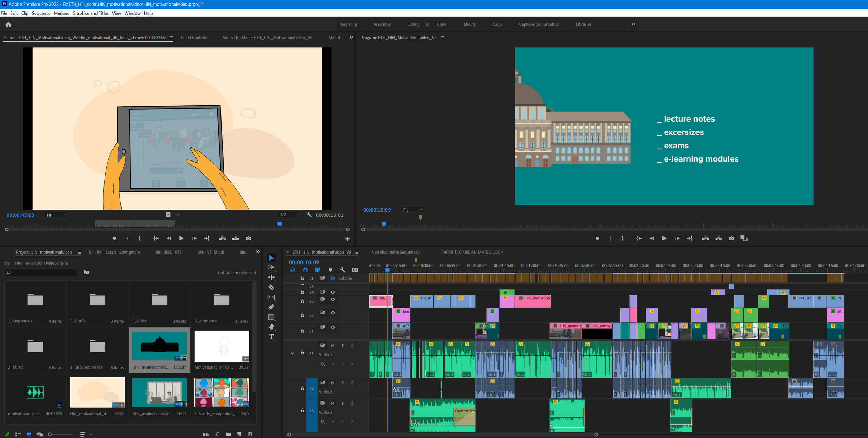Select the Pen tool in the Tools panel

(272, 307)
